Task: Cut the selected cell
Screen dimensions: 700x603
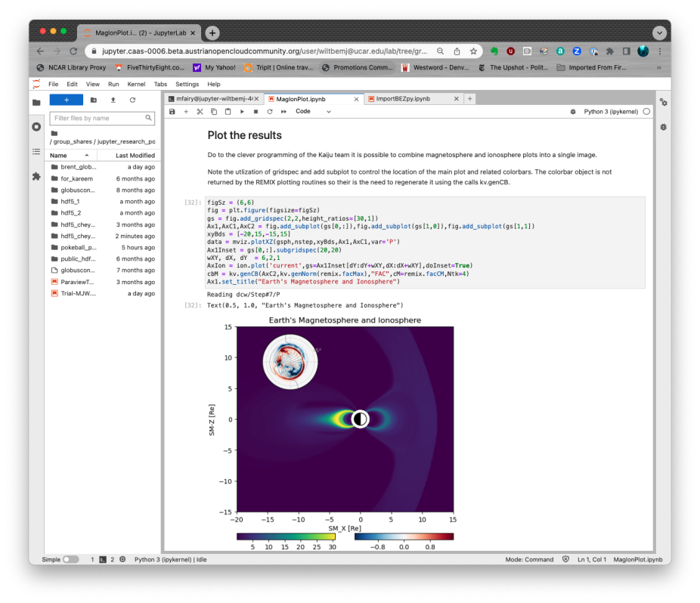Action: click(200, 112)
